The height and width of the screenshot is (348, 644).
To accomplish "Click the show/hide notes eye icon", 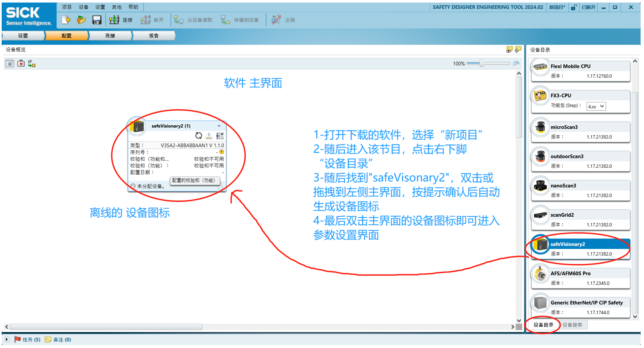I will (509, 50).
